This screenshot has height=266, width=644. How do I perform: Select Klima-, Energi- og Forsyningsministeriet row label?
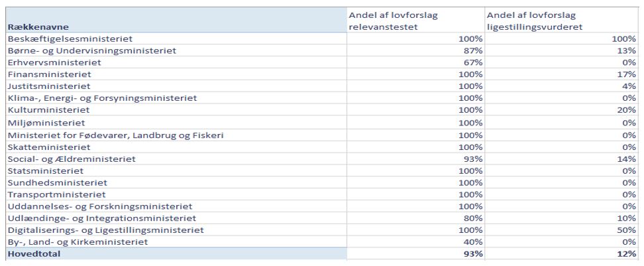coord(102,98)
